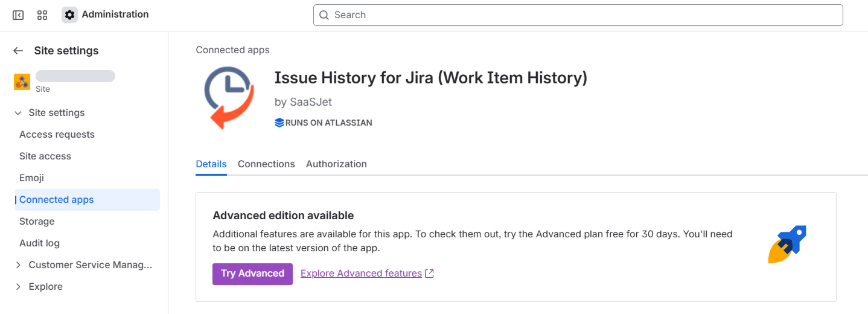Image resolution: width=868 pixels, height=314 pixels.
Task: Go to Access requests in sidebar
Action: [57, 135]
